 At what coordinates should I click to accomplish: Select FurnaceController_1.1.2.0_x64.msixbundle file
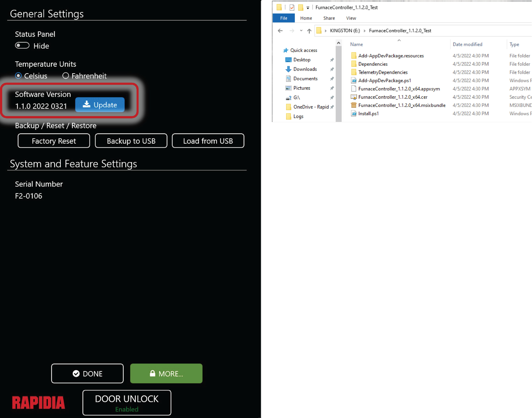click(402, 105)
